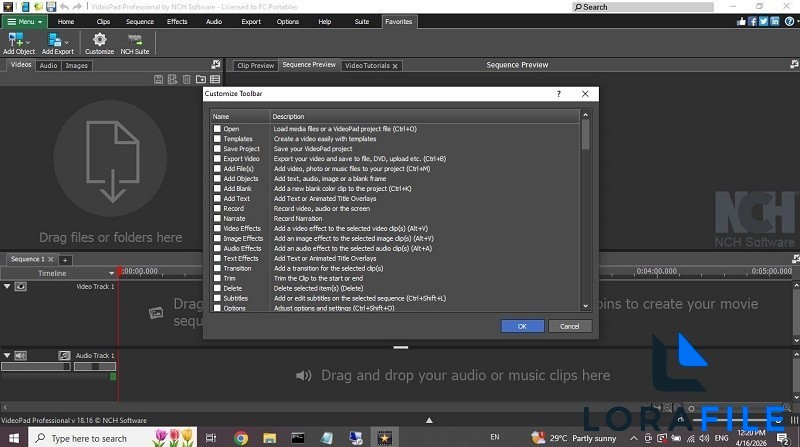This screenshot has height=447, width=800.
Task: Check the Save Project checkbox
Action: [217, 149]
